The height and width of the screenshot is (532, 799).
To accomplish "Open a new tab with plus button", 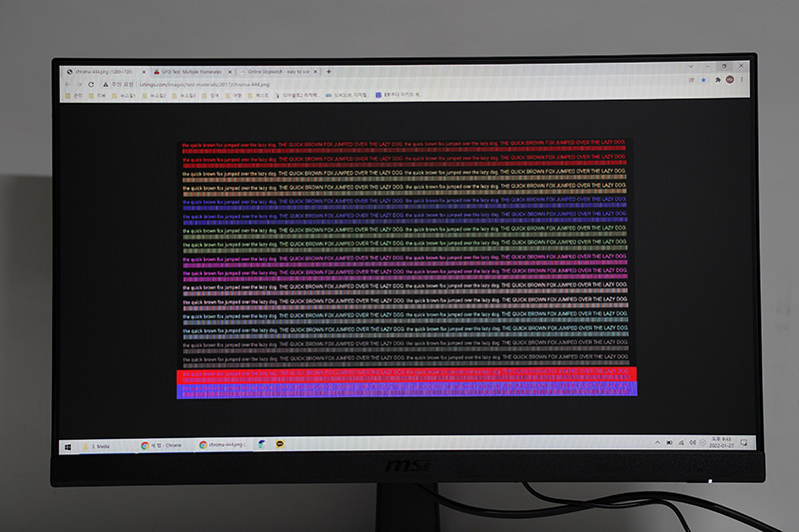I will (x=329, y=72).
